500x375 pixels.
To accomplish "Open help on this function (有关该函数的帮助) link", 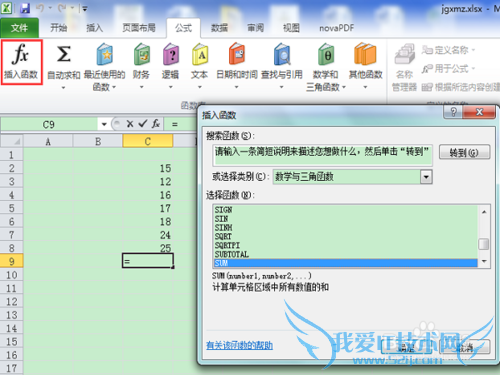I will pos(239,345).
